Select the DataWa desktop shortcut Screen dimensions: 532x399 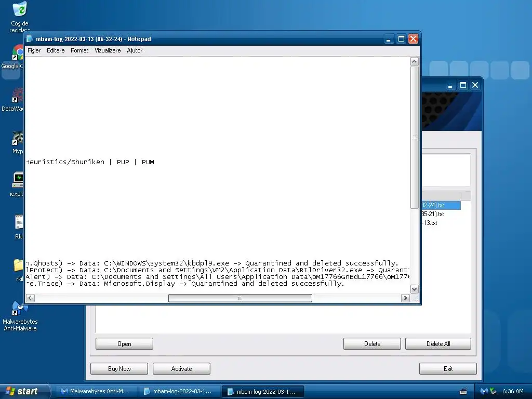(13, 99)
